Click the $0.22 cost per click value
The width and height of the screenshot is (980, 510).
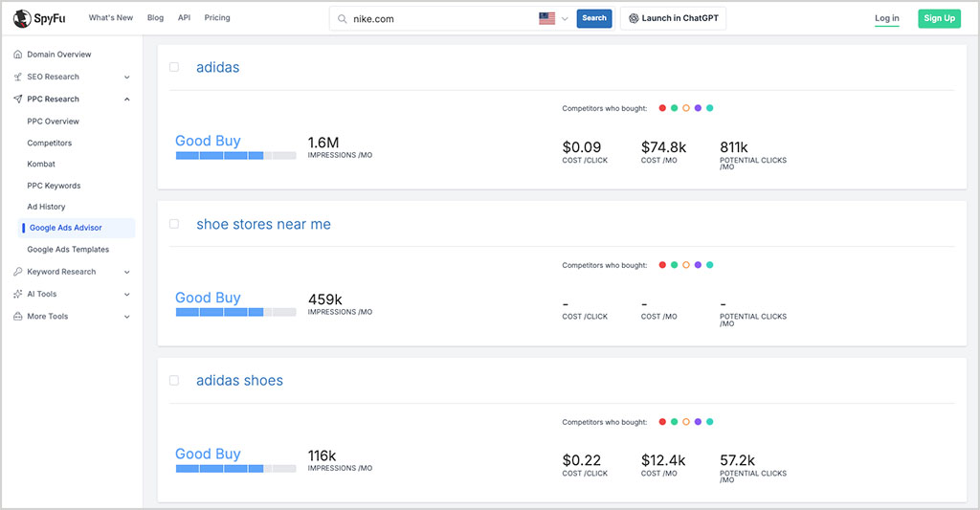click(582, 460)
